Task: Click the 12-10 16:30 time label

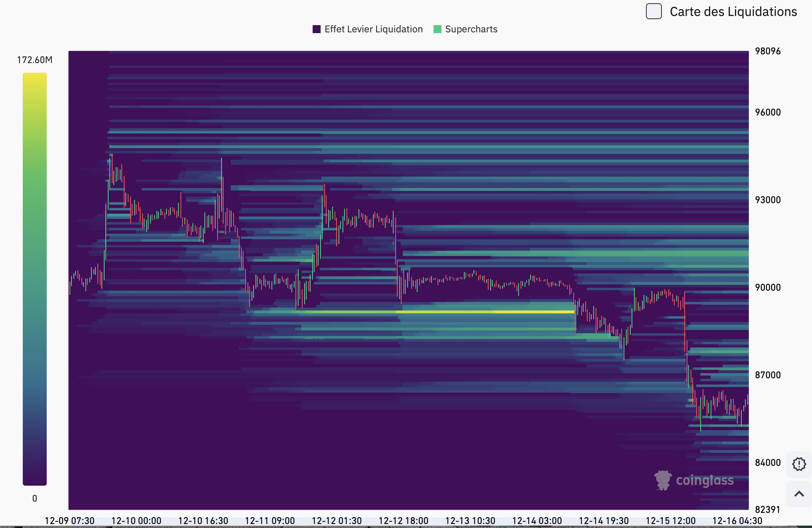Action: click(203, 521)
